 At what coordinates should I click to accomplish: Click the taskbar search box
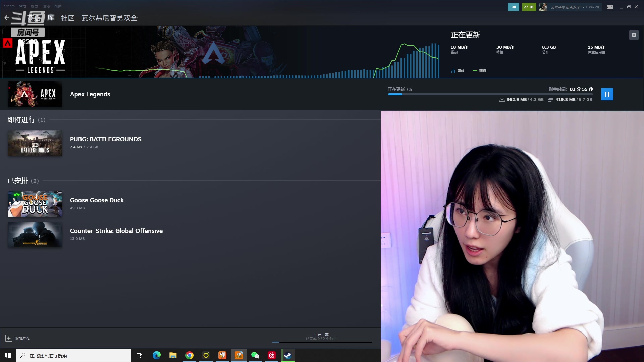(74, 355)
